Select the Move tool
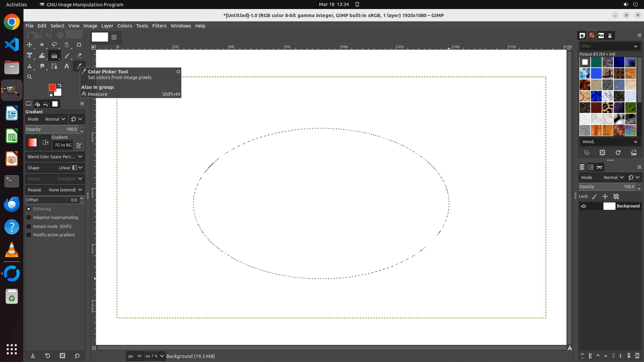 click(x=30, y=45)
